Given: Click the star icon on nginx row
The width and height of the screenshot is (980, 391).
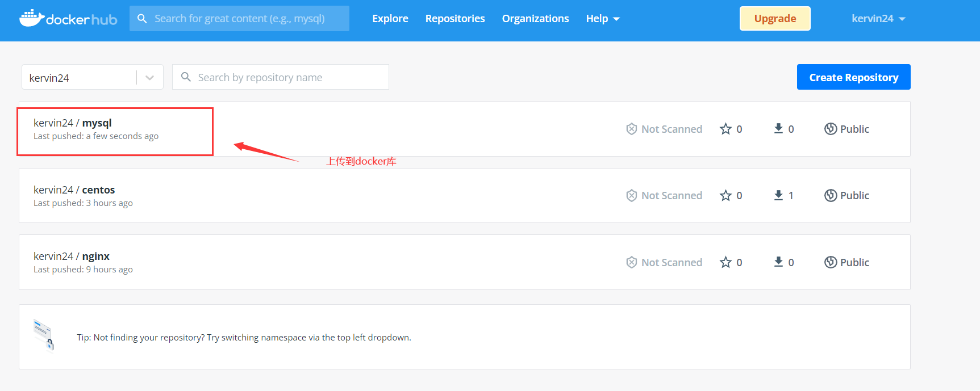Looking at the screenshot, I should tap(725, 262).
